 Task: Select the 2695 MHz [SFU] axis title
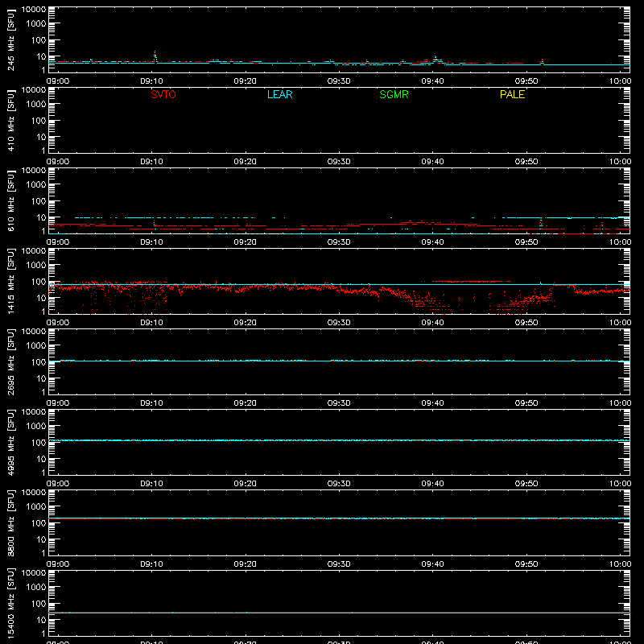pyautogui.click(x=11, y=361)
